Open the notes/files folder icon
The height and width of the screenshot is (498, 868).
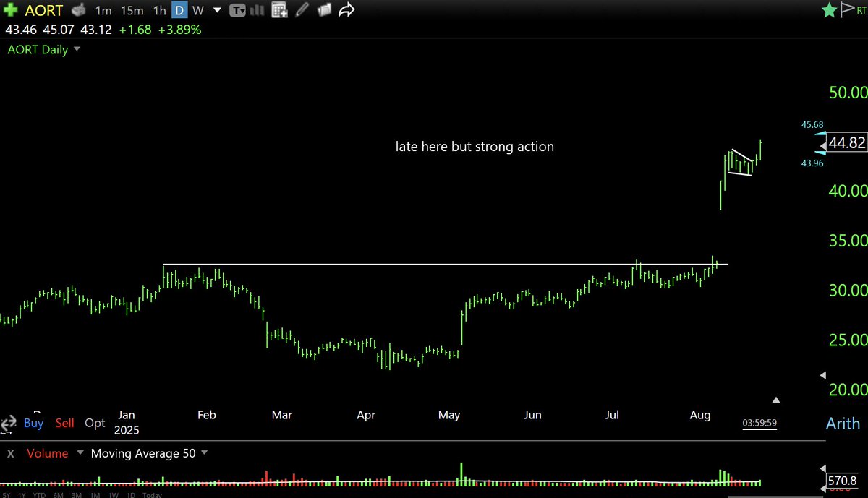pyautogui.click(x=325, y=10)
